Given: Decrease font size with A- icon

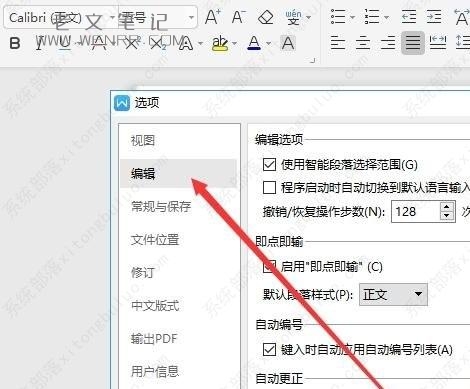Looking at the screenshot, I should point(238,17).
